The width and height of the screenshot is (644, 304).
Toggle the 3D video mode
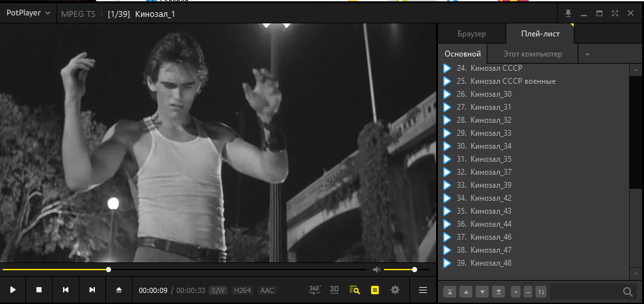(334, 290)
